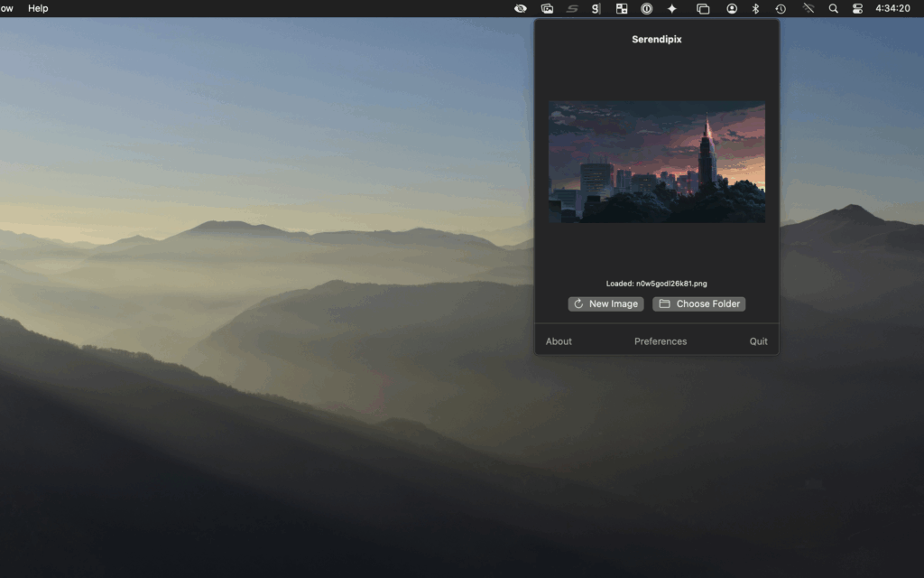Open About in Serendipix popup
The height and width of the screenshot is (578, 924).
(x=559, y=341)
